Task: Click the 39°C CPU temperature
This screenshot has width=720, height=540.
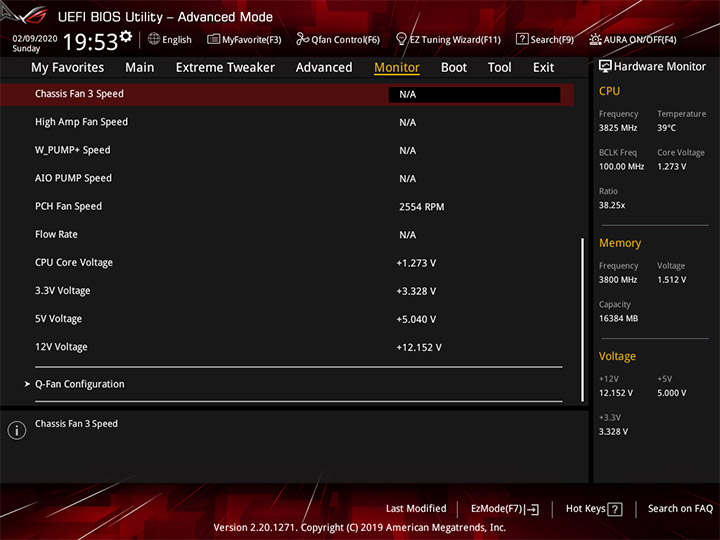Action: point(666,128)
